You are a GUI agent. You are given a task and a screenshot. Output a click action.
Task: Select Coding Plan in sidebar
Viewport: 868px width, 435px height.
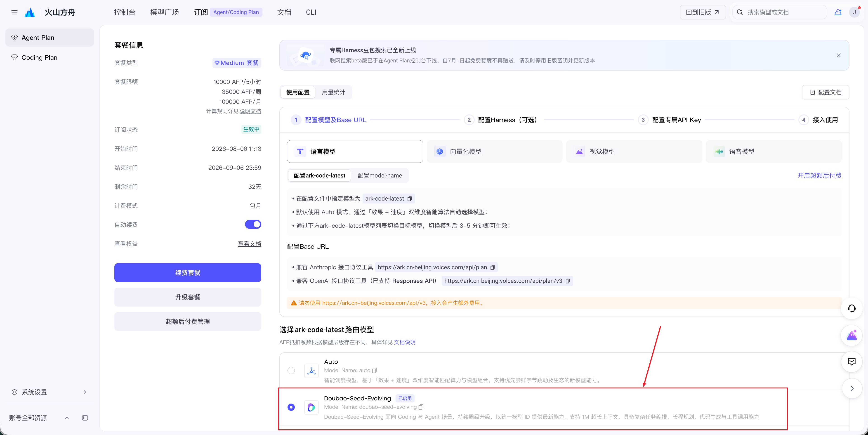[50, 57]
